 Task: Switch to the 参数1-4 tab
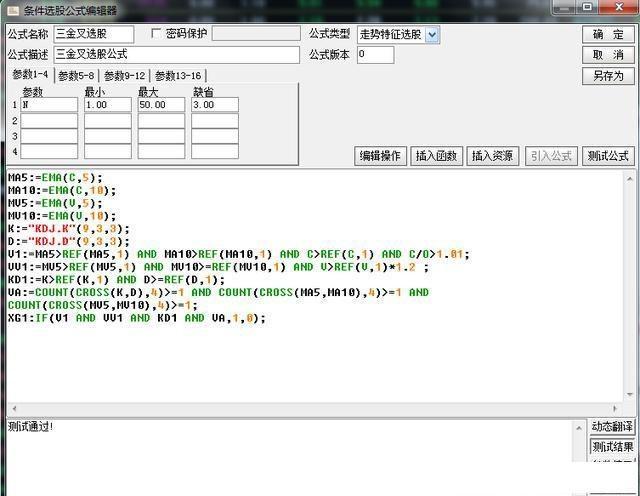pos(30,75)
